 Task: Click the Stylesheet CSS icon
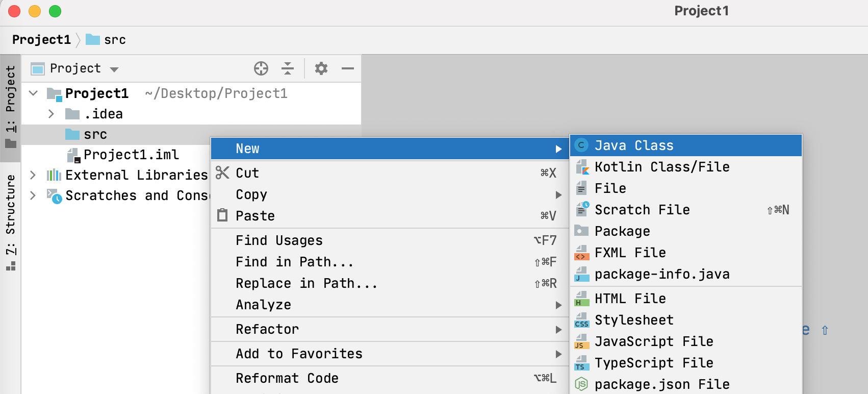pos(582,320)
